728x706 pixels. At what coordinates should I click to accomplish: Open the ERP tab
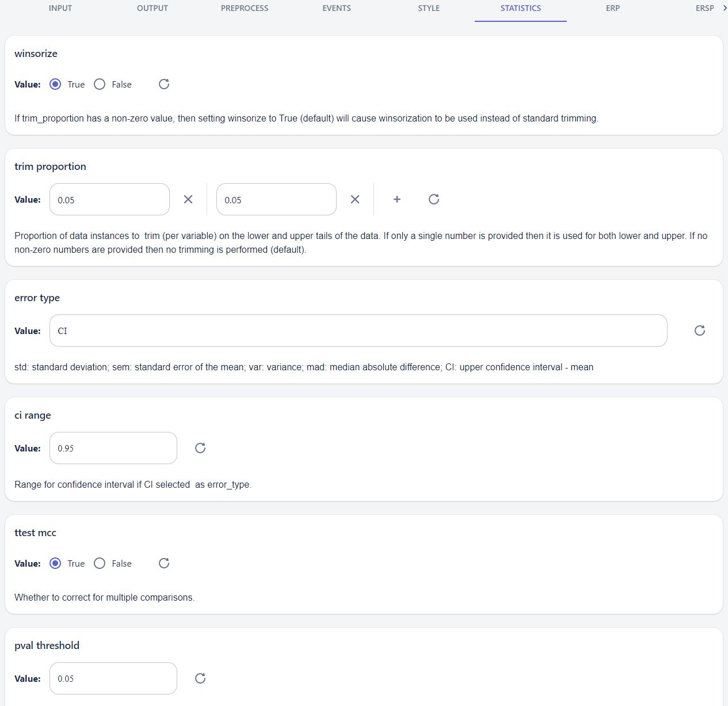(613, 8)
